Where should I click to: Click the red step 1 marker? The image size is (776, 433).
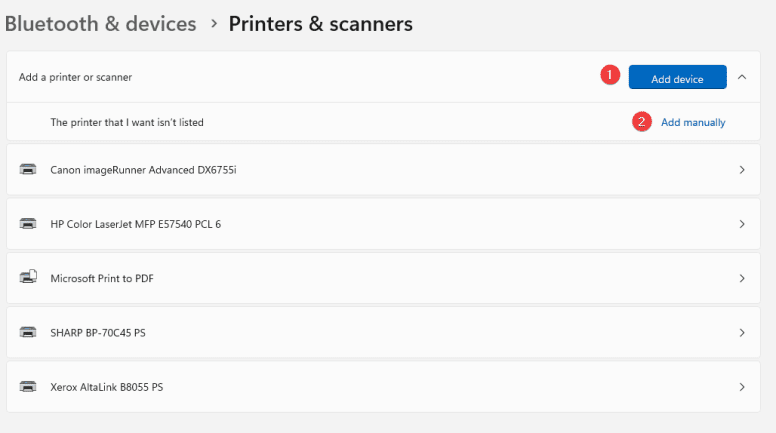point(609,76)
